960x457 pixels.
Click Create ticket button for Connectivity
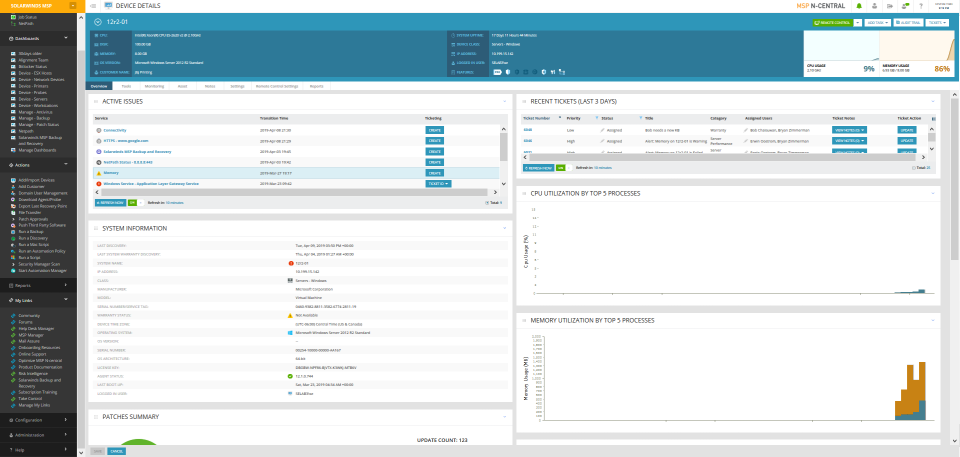(x=435, y=130)
